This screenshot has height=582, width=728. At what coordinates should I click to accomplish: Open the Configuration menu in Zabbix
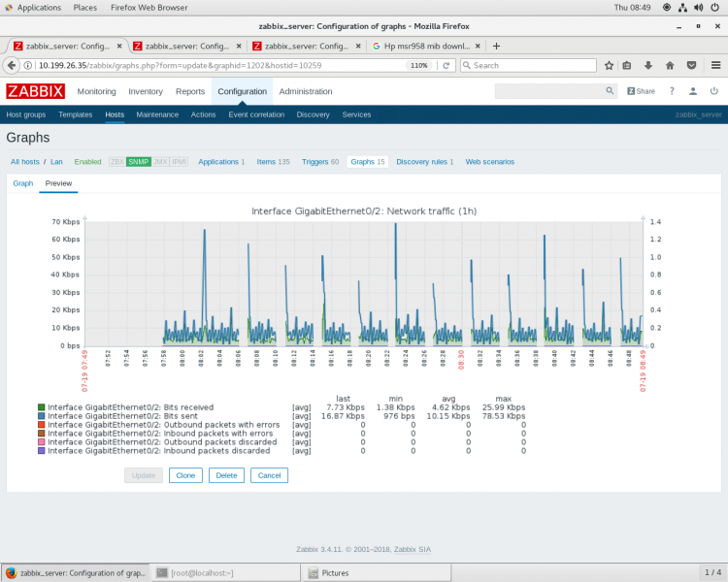[242, 91]
